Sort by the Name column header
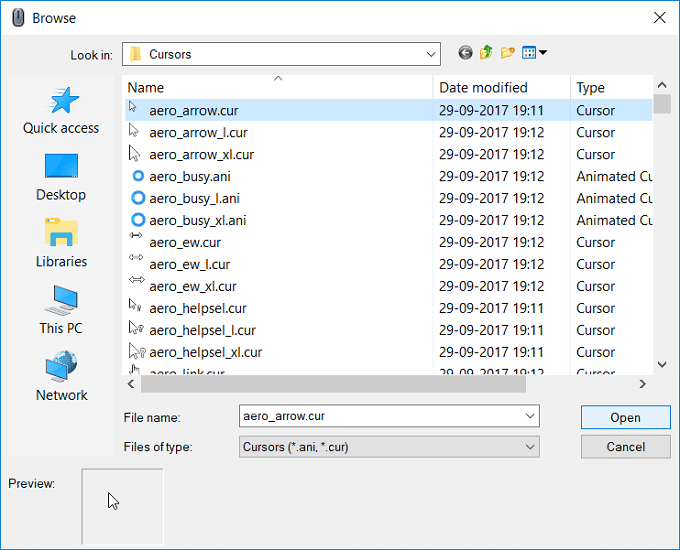Viewport: 680px width, 550px height. [278, 87]
